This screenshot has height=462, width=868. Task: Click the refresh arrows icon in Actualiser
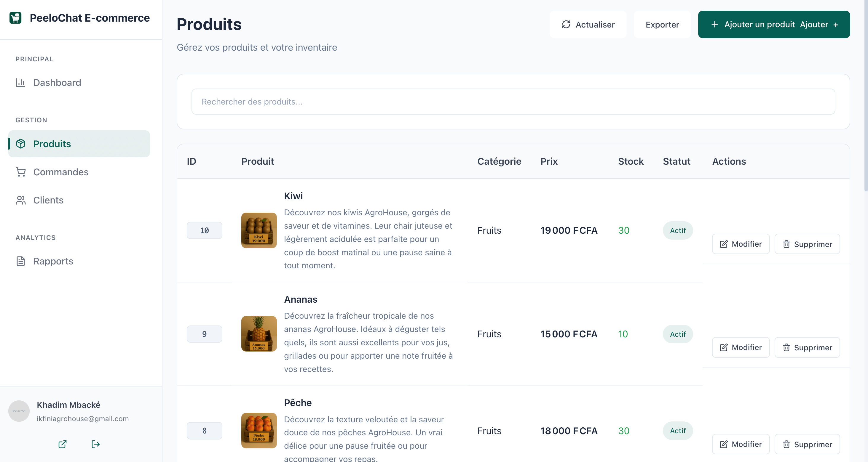pyautogui.click(x=566, y=24)
